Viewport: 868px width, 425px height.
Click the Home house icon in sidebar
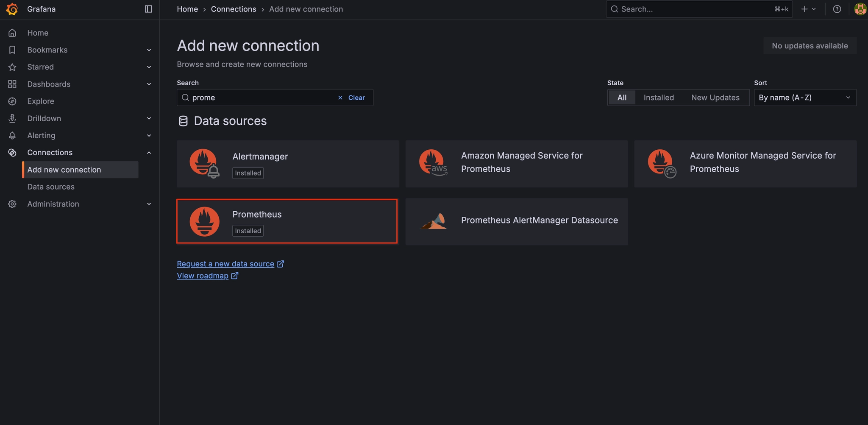point(12,33)
